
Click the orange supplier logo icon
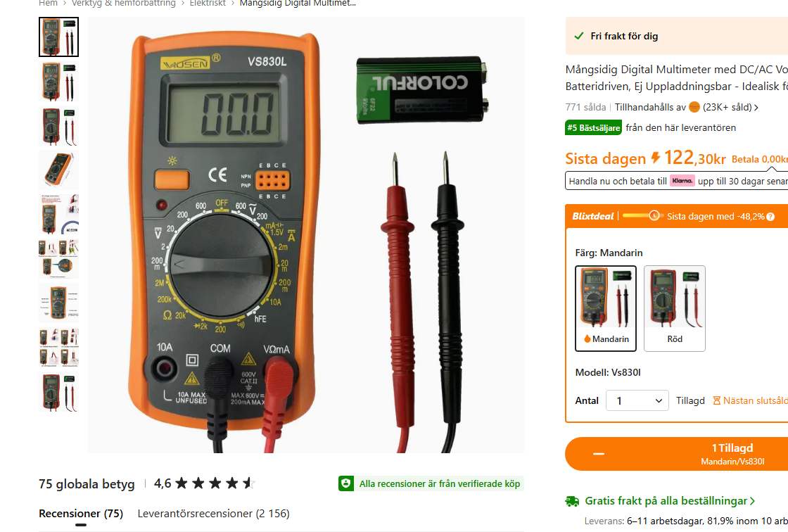coord(694,107)
